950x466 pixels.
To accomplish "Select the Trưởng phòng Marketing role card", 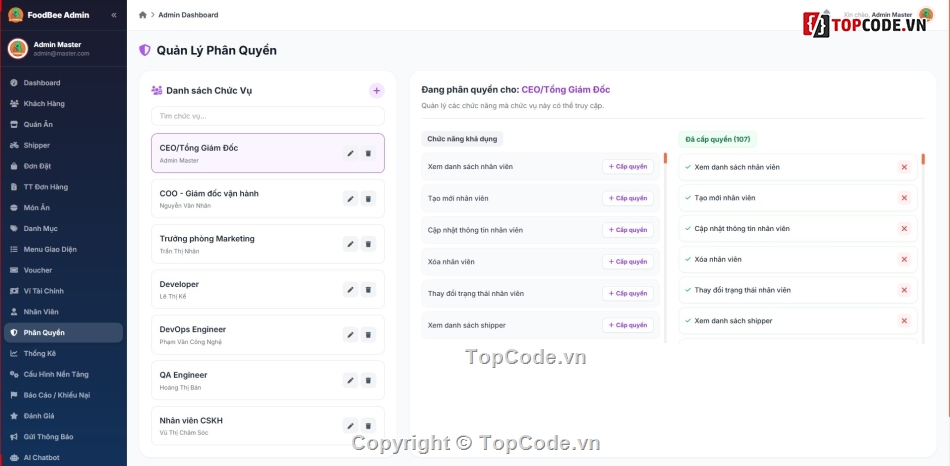I will pyautogui.click(x=268, y=244).
